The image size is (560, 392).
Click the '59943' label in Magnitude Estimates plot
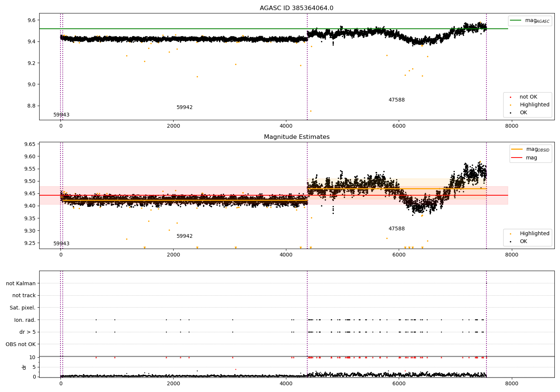61,244
